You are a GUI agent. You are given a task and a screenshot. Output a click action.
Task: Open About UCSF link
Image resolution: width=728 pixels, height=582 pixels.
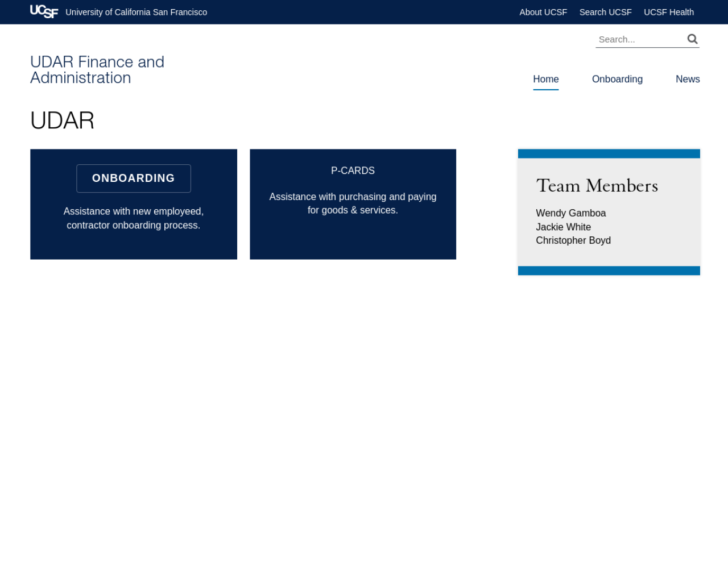pyautogui.click(x=543, y=12)
